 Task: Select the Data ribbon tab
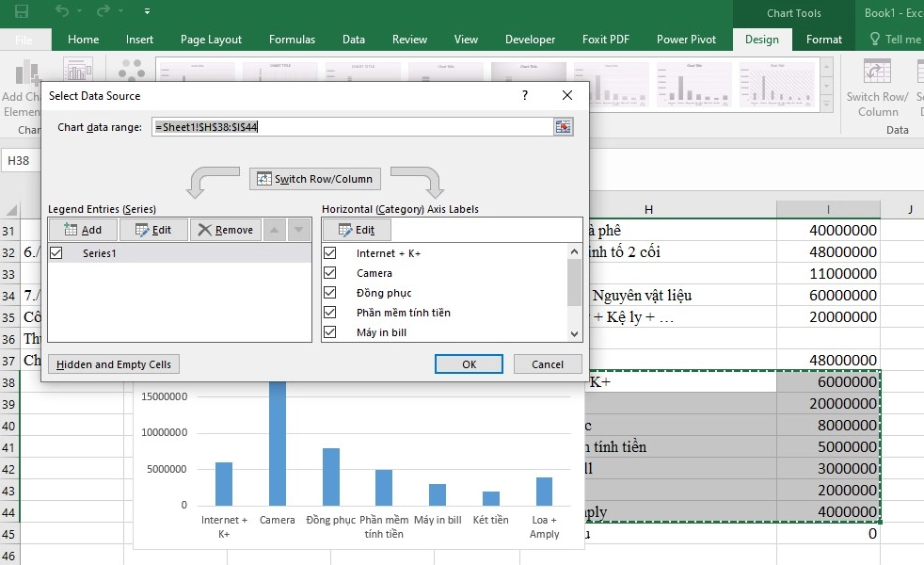click(x=354, y=40)
